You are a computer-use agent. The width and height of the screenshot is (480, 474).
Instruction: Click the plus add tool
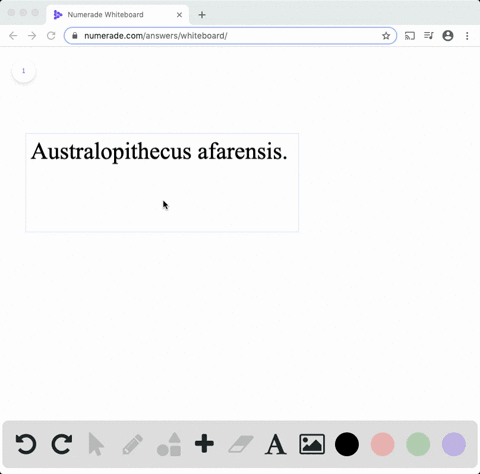204,444
